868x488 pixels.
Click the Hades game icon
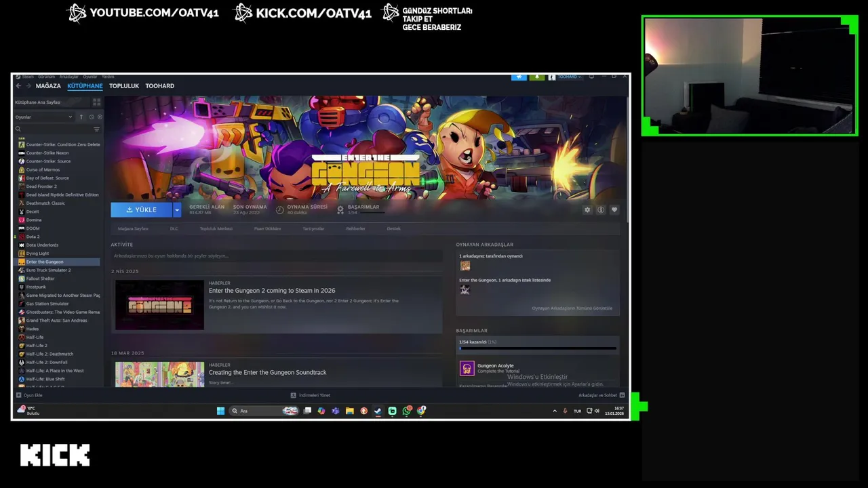pyautogui.click(x=22, y=329)
